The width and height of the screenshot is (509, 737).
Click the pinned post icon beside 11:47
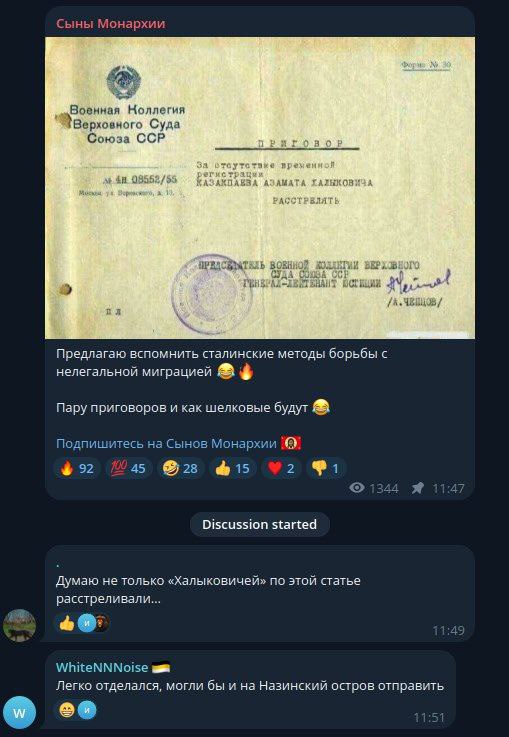click(417, 488)
